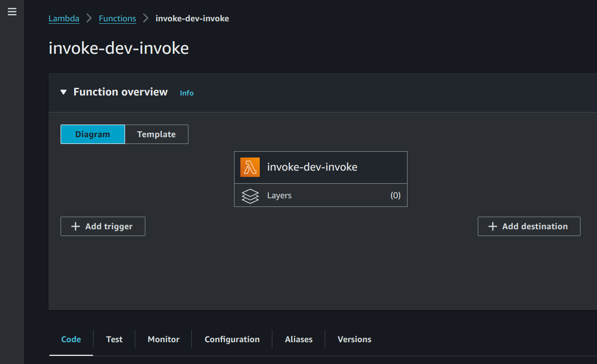
Task: Click the invoke-dev-invoke page heading
Action: 119,48
